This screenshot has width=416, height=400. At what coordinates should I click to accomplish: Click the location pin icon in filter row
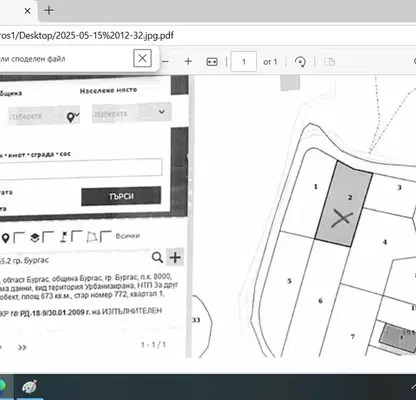[x=5, y=238]
